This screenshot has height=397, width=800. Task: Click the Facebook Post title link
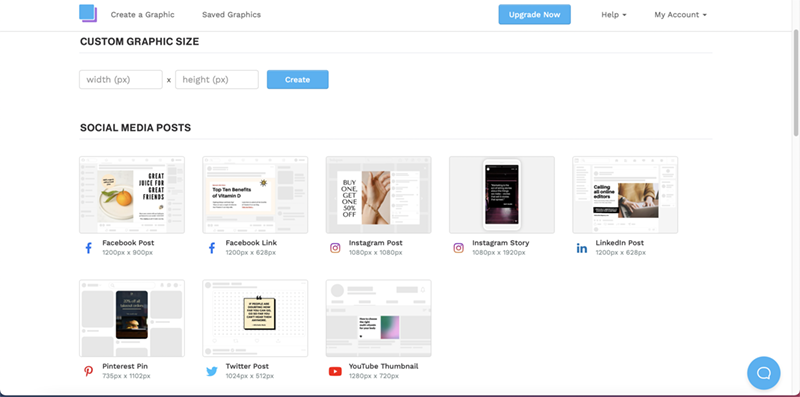[128, 243]
